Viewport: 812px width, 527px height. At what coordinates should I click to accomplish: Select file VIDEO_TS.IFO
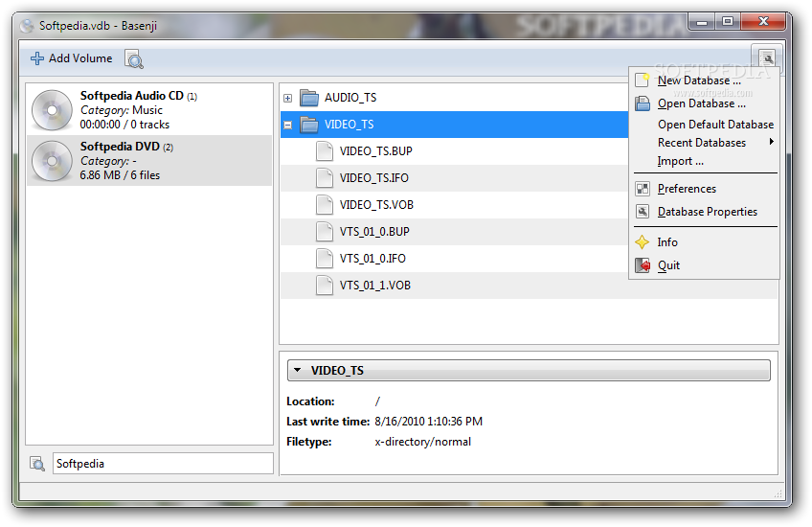point(373,178)
